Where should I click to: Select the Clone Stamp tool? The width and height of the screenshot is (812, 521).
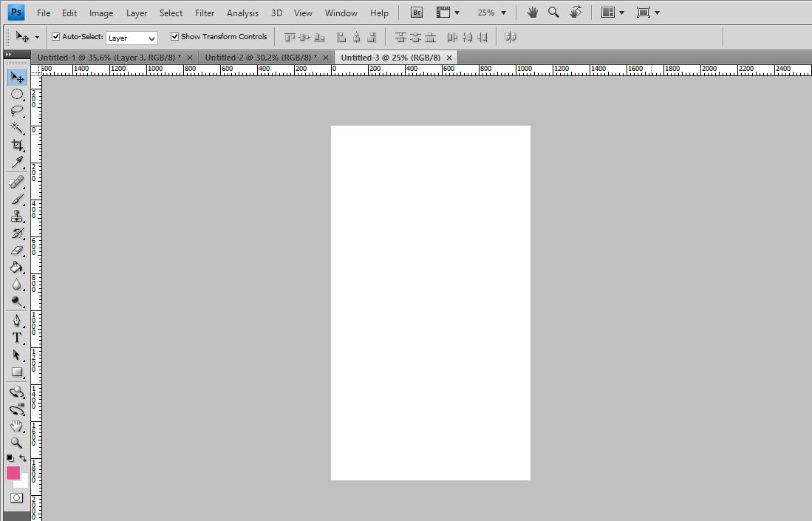click(17, 217)
